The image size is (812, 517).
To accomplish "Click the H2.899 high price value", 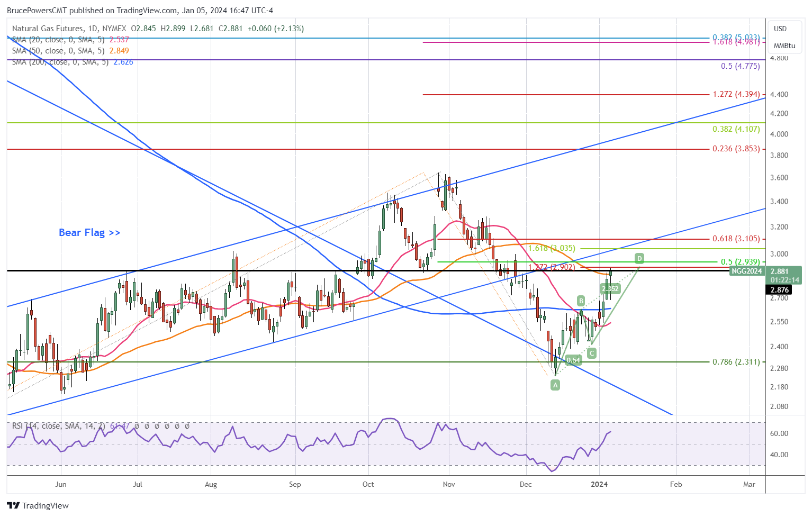I will 173,29.
